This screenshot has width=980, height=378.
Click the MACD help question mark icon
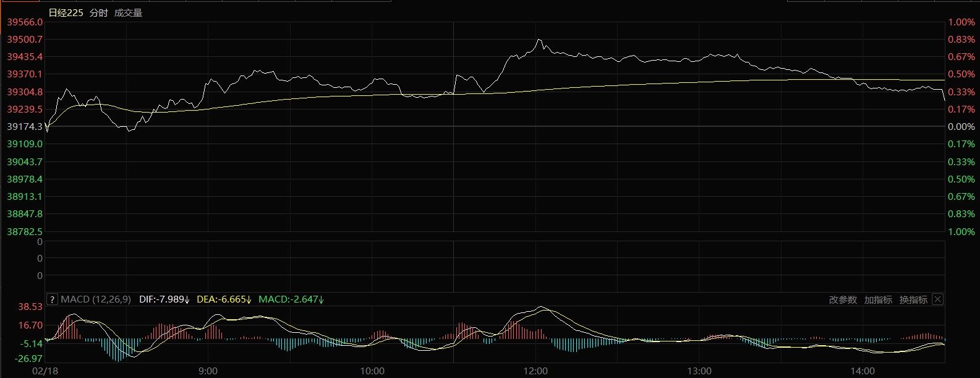[x=53, y=299]
